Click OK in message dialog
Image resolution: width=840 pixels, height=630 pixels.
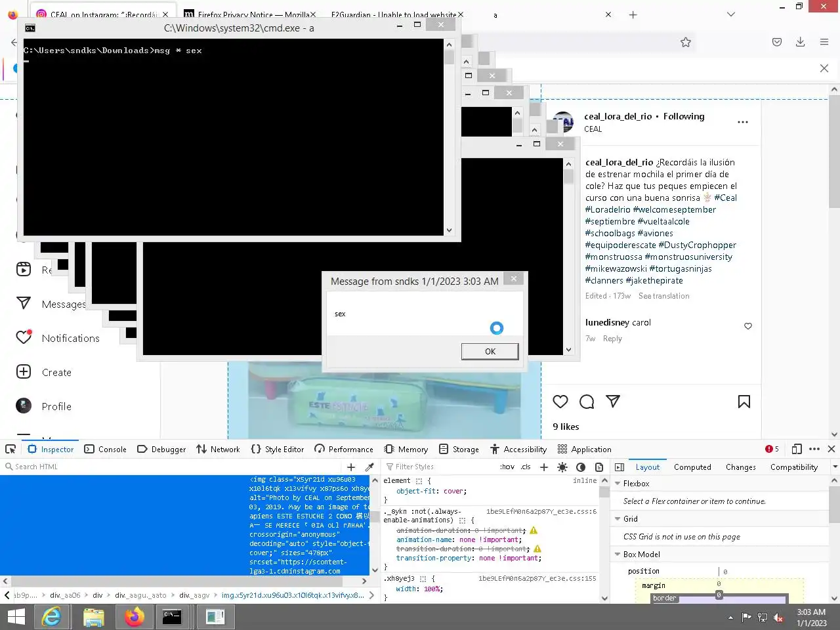tap(490, 352)
